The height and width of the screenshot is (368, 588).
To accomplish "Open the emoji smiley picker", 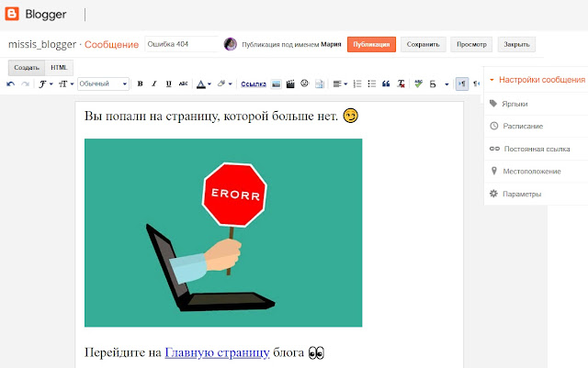I will pos(304,84).
